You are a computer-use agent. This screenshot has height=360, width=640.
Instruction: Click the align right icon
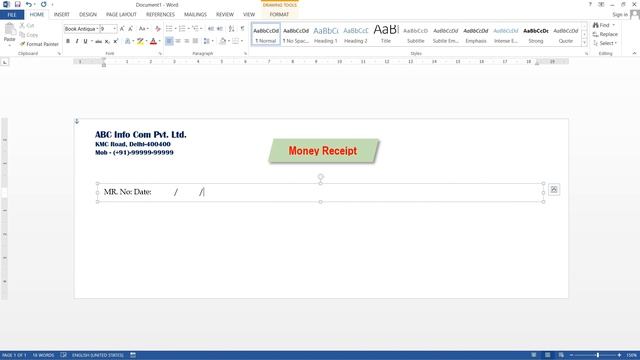click(x=187, y=41)
